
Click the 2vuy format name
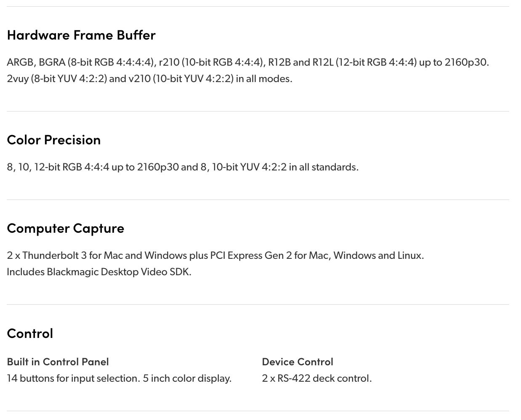tap(18, 79)
